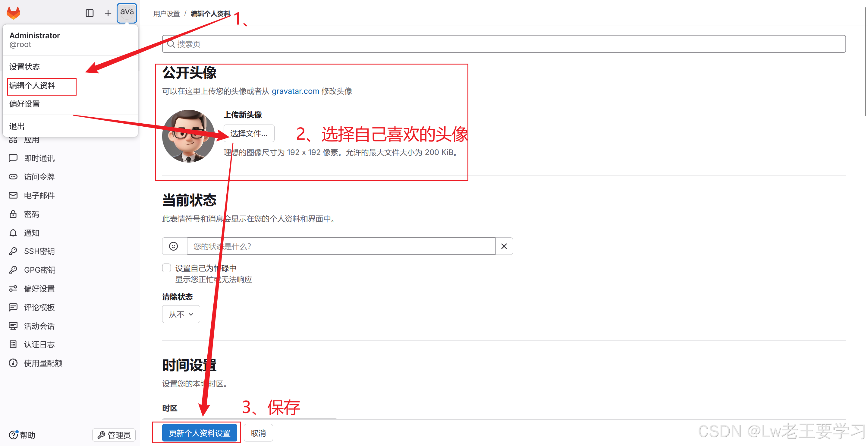Clear status with the X button

tap(504, 246)
